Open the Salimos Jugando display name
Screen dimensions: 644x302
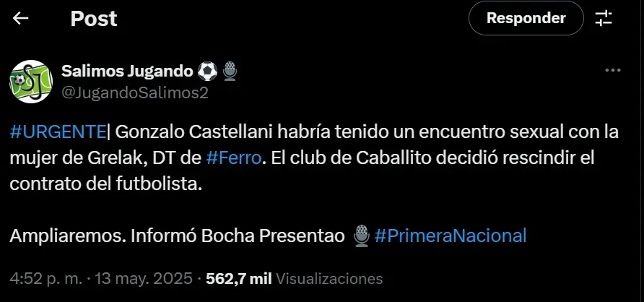(x=127, y=72)
